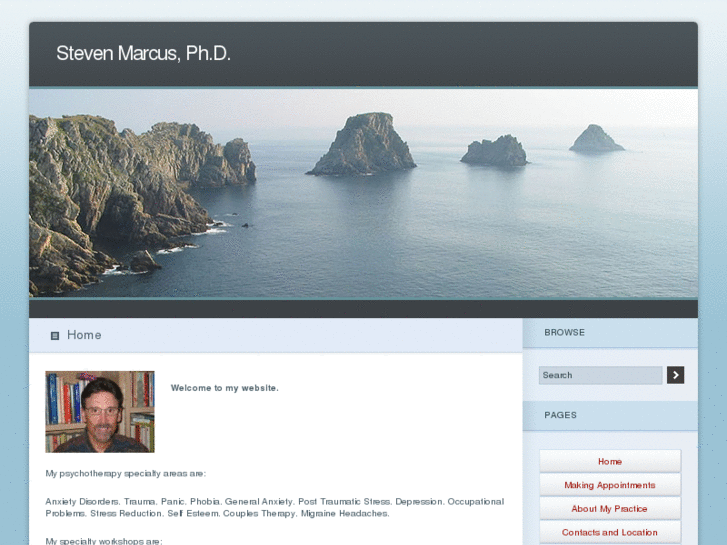Click the PAGES sidebar heading
The image size is (727, 545).
[560, 415]
